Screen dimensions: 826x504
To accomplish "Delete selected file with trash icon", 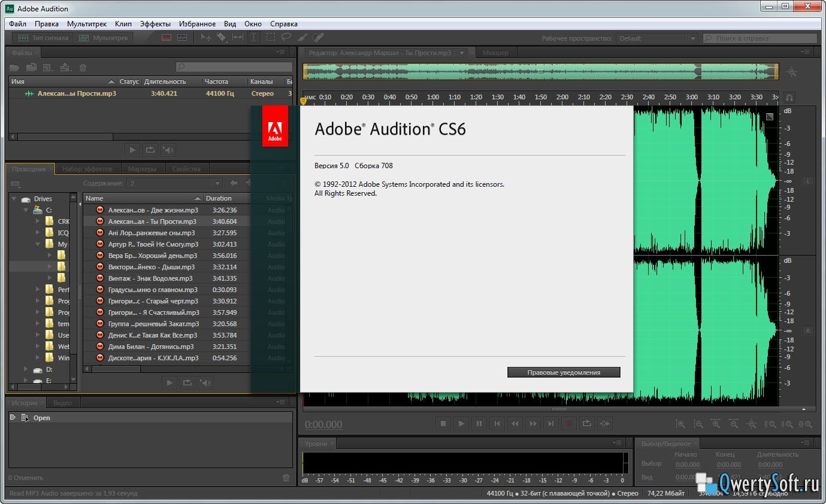I will tap(83, 68).
